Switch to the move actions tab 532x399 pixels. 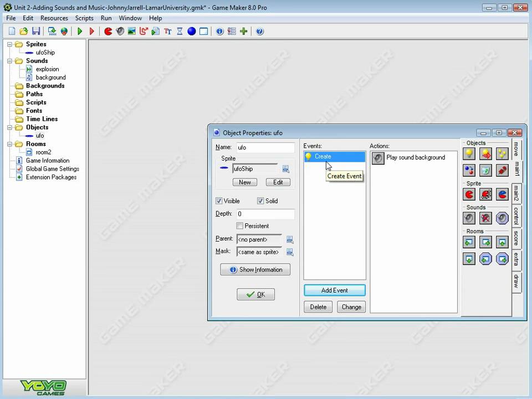coord(516,149)
